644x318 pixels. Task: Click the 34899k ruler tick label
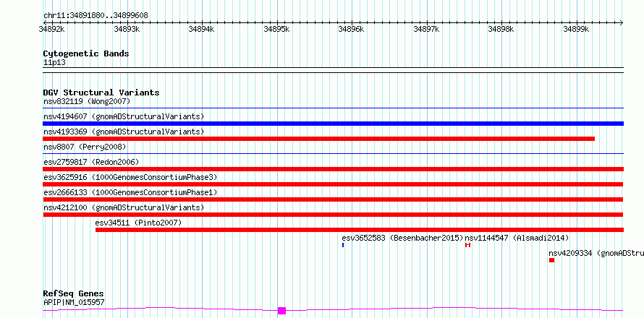pyautogui.click(x=576, y=29)
